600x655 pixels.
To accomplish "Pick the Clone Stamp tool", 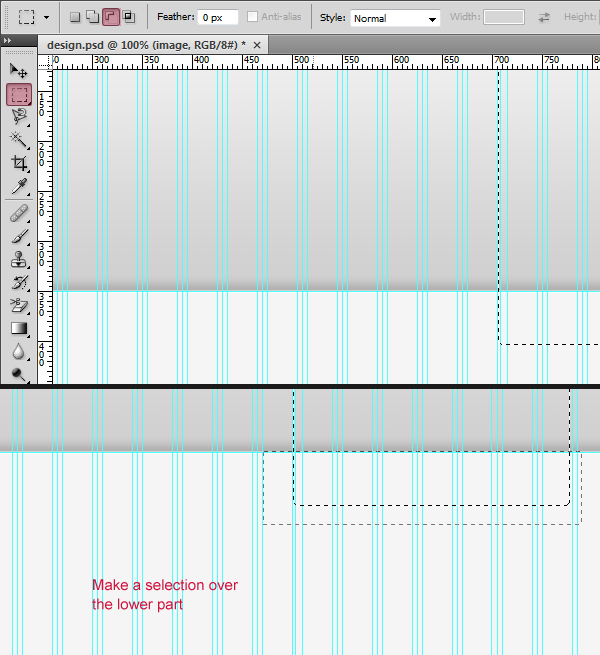I will click(x=18, y=259).
